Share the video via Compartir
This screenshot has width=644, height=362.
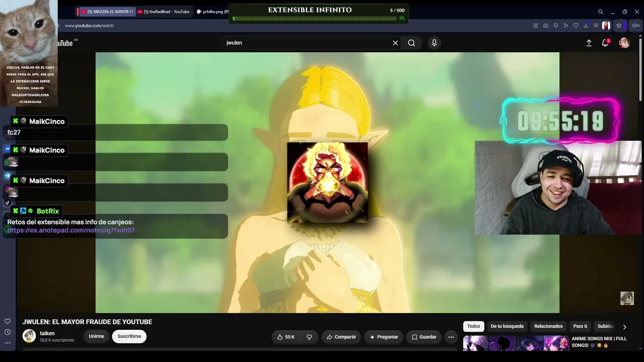point(341,337)
